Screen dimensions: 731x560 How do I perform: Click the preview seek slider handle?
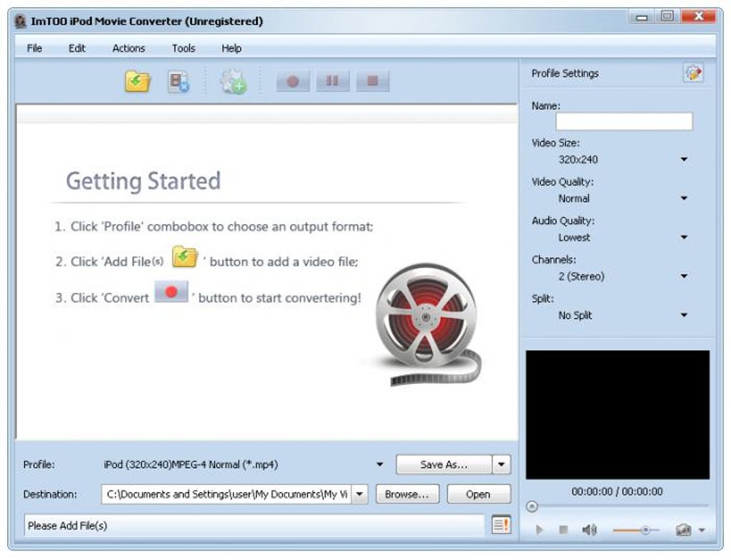[532, 506]
